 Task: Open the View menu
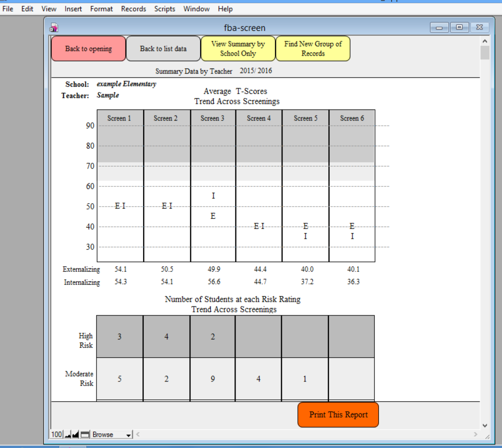(48, 9)
